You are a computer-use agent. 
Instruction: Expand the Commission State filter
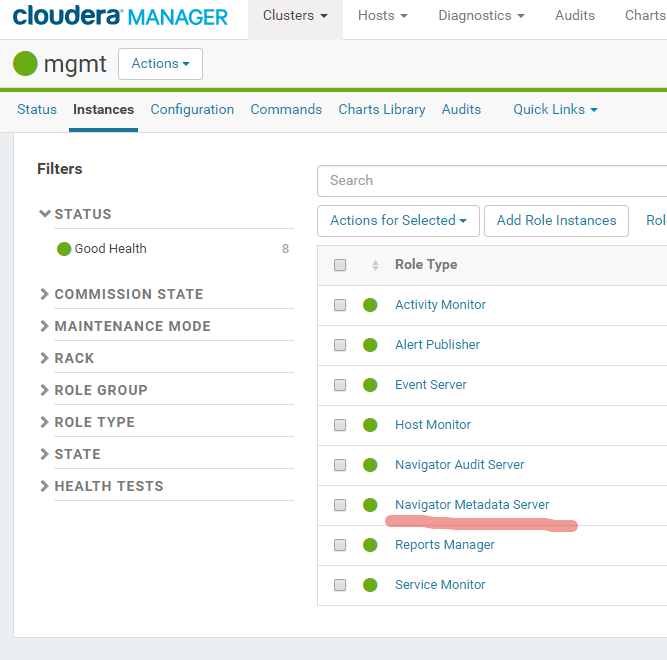click(x=128, y=294)
